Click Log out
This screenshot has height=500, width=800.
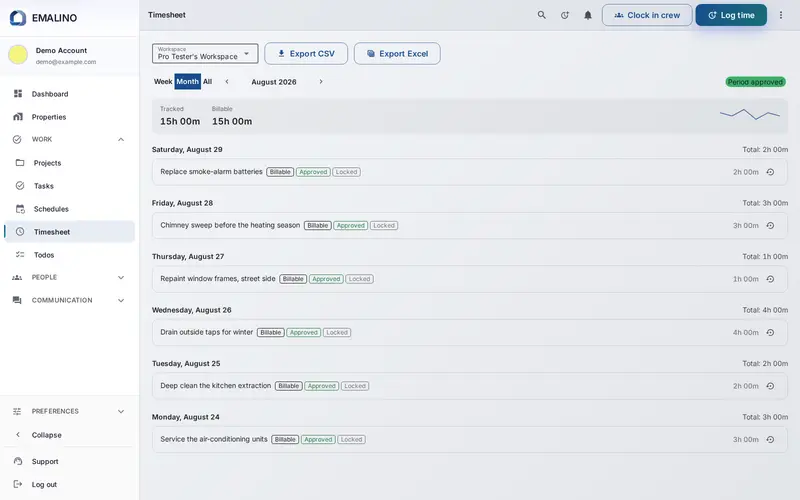pos(69,484)
